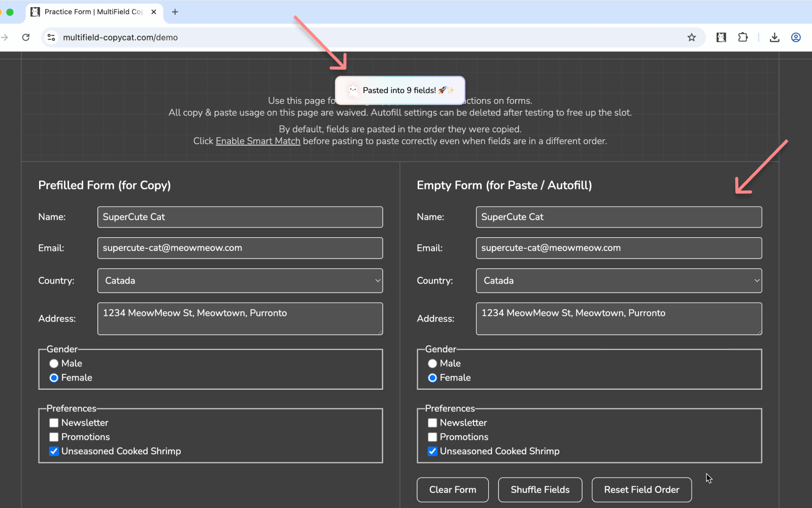This screenshot has height=508, width=812.
Task: Uncheck Unseasoned Cooked Shrimp in the empty form
Action: tap(432, 451)
